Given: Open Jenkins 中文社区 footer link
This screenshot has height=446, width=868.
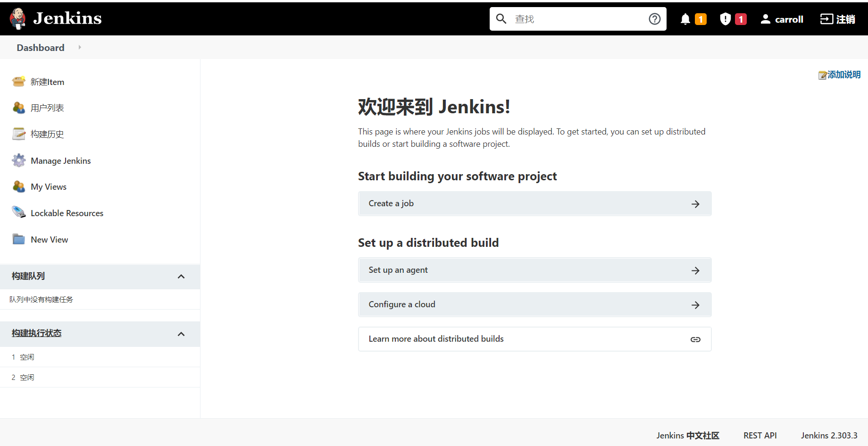Looking at the screenshot, I should click(x=688, y=436).
